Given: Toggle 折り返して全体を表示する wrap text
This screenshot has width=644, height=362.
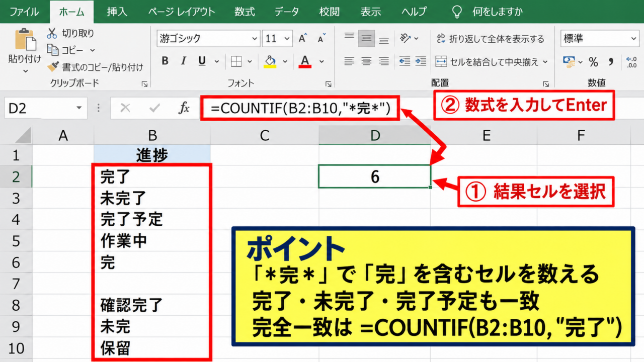Looking at the screenshot, I should pos(490,39).
